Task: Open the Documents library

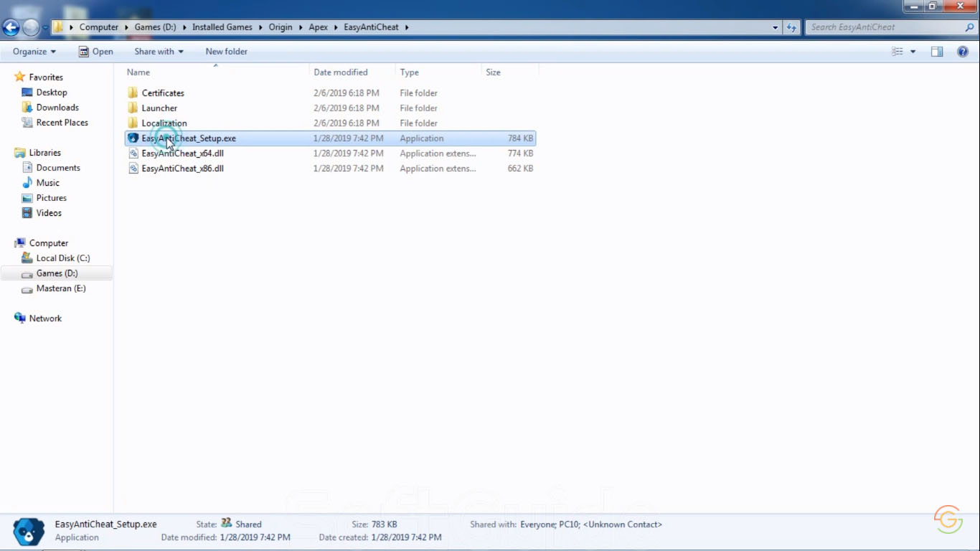Action: click(58, 168)
